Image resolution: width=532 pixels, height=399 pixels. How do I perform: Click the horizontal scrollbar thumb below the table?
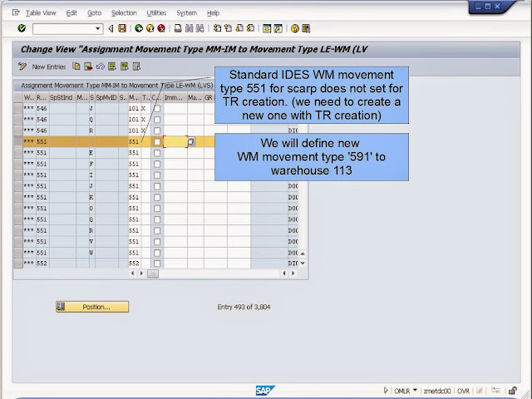click(x=153, y=273)
